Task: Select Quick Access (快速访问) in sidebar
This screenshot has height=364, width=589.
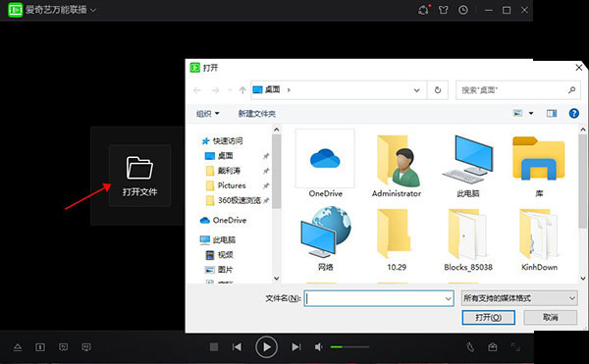Action: [222, 140]
